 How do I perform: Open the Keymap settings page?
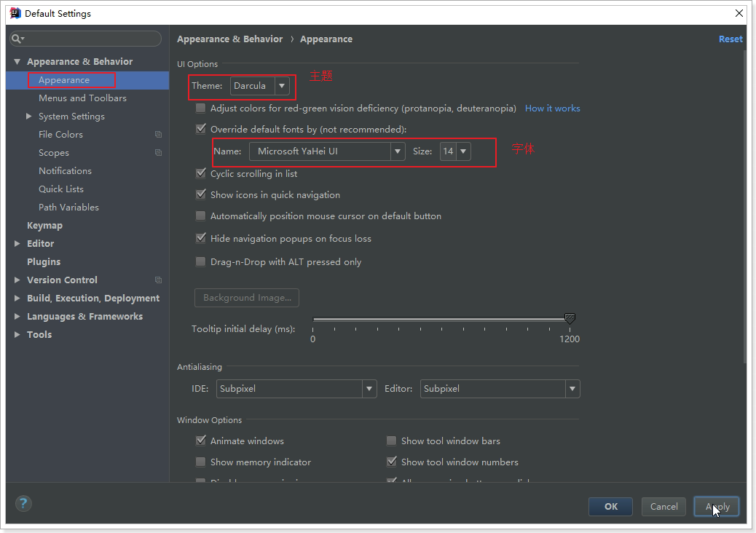(x=44, y=226)
